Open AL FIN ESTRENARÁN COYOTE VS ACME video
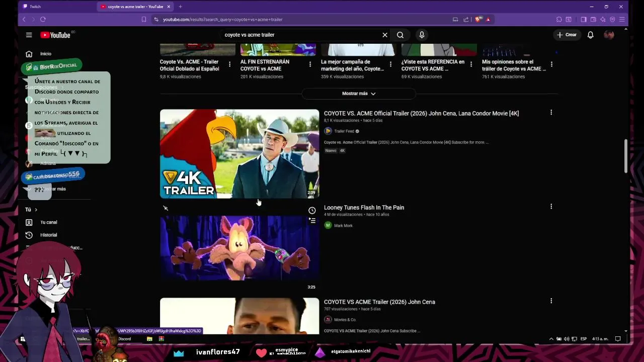Image resolution: width=644 pixels, height=362 pixels. click(x=265, y=65)
